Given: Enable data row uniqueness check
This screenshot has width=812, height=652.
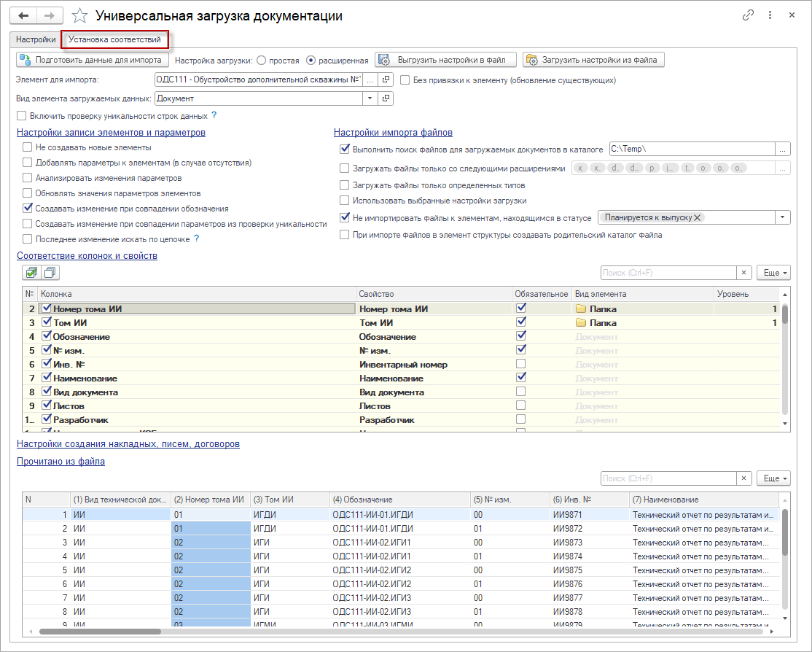Looking at the screenshot, I should pyautogui.click(x=21, y=115).
